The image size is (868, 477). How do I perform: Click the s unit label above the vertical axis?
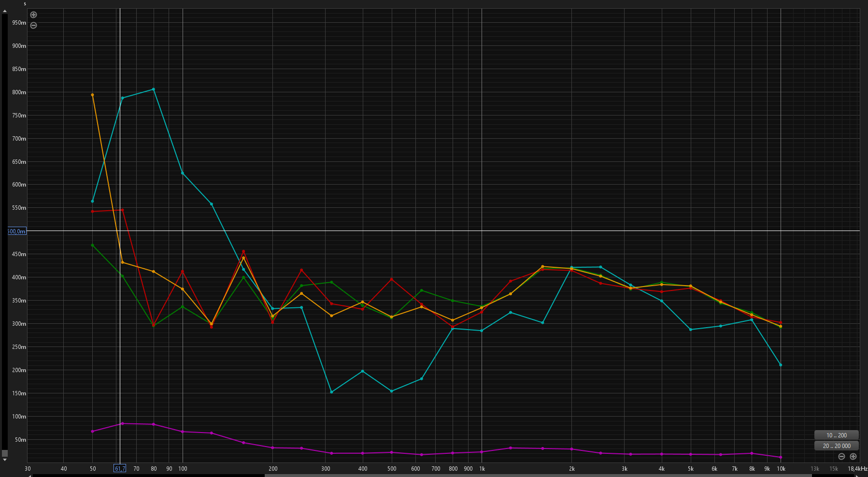25,4
